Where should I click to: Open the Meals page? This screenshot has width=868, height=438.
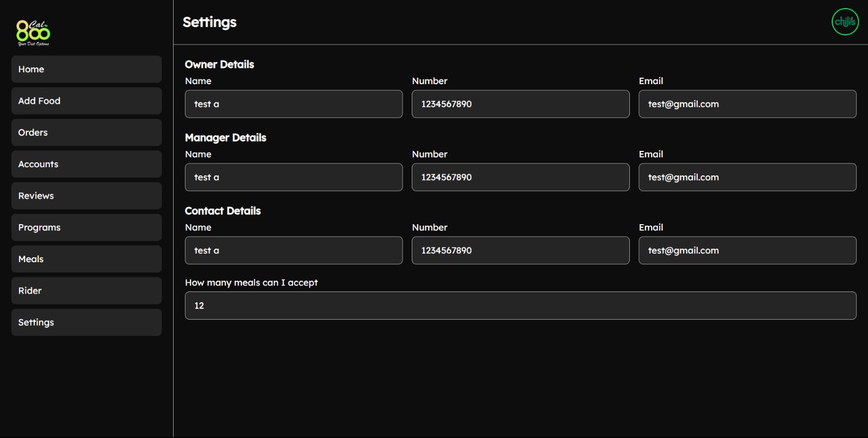coord(86,259)
